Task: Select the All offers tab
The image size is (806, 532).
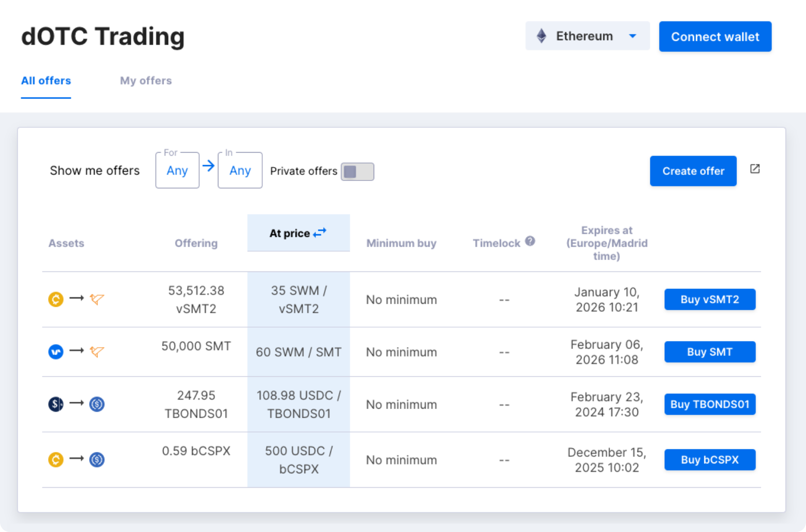Action: tap(45, 81)
